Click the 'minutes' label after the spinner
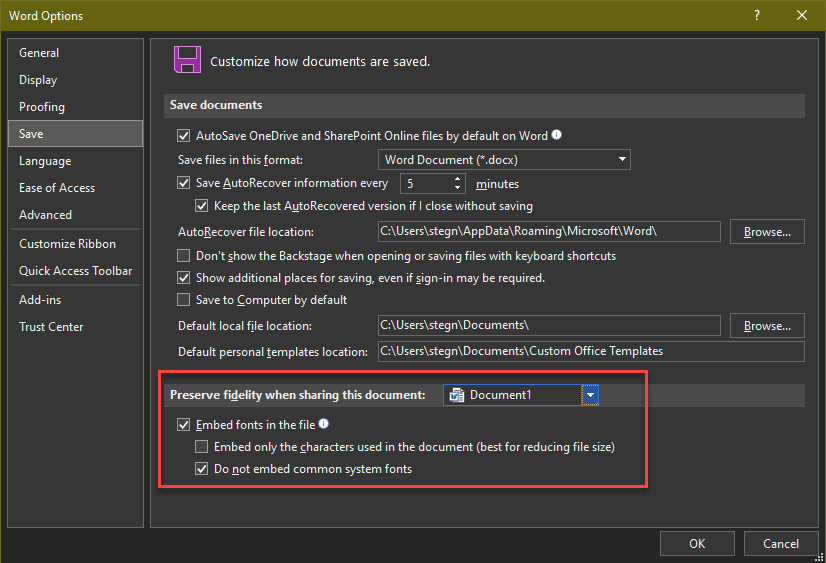Image resolution: width=826 pixels, height=563 pixels. coord(497,184)
